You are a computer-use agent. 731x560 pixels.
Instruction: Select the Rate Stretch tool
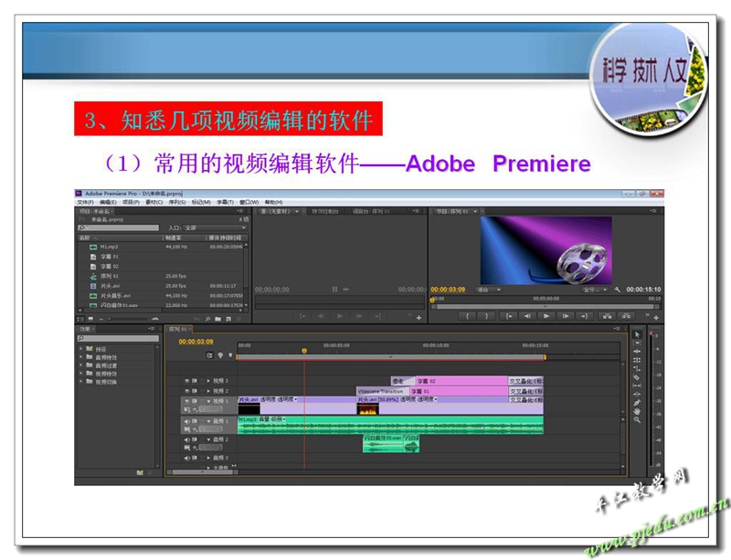(x=637, y=368)
